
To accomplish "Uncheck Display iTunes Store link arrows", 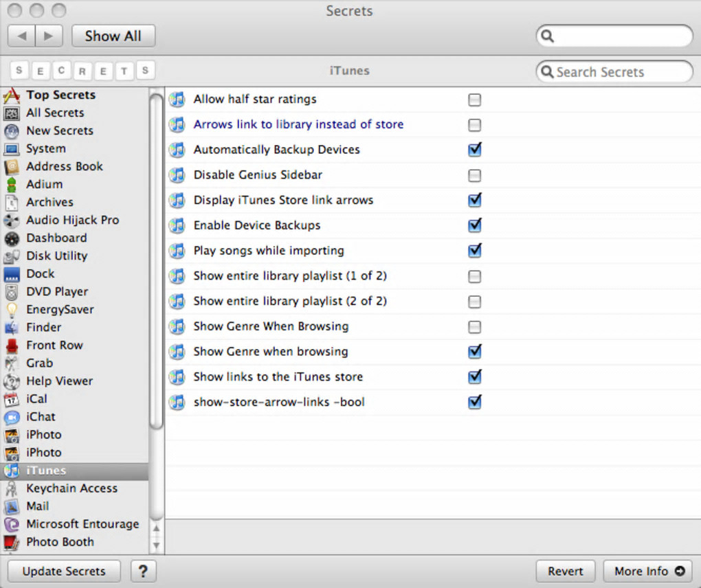I will [x=474, y=200].
